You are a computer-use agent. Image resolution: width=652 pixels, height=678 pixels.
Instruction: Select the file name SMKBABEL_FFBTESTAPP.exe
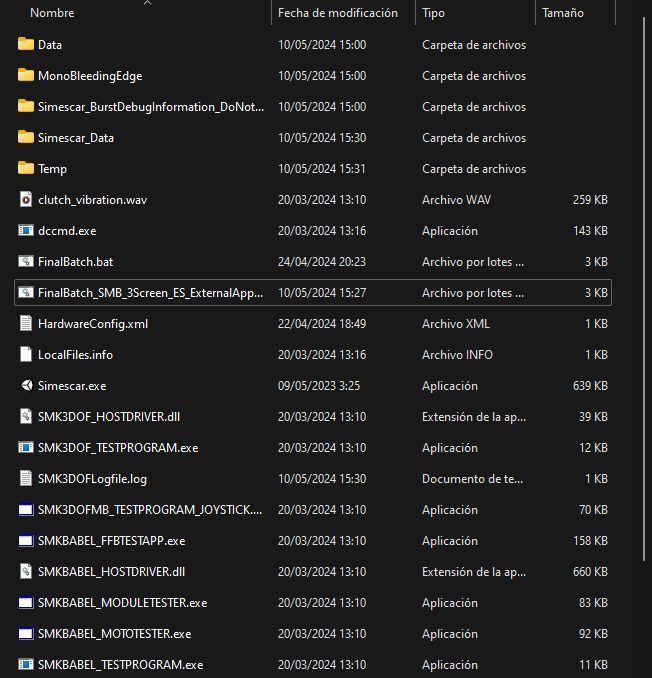[112, 541]
